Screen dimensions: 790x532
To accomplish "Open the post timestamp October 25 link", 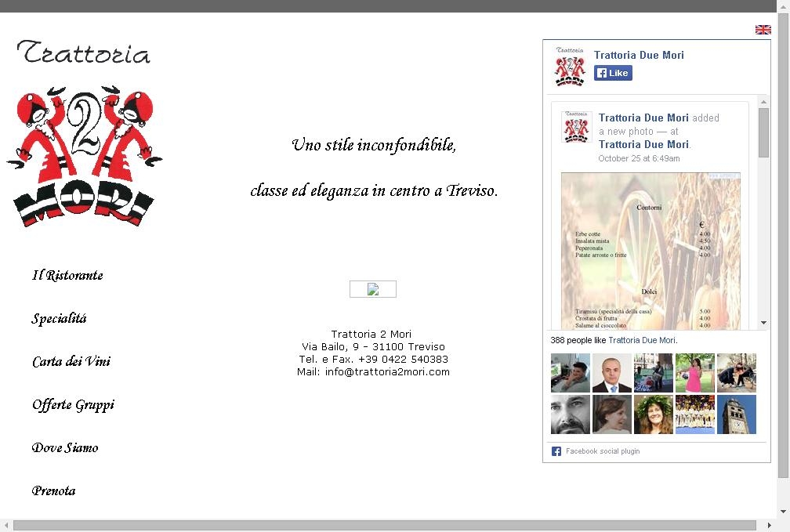I will (639, 158).
